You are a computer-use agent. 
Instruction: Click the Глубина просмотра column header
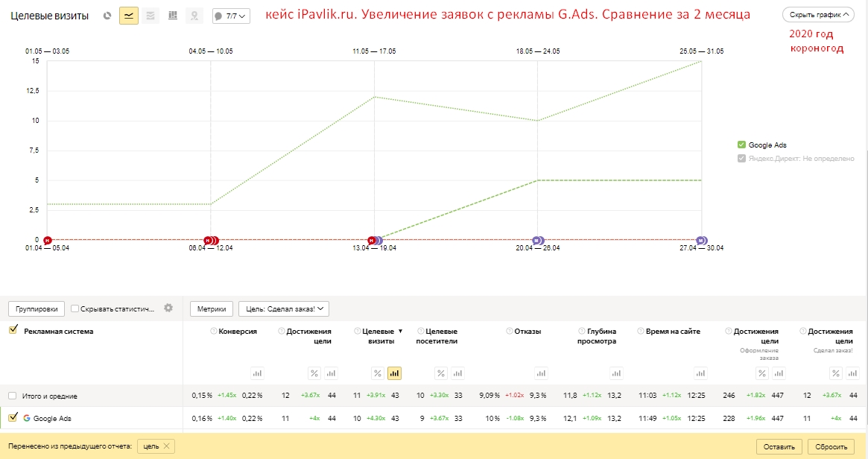(597, 336)
